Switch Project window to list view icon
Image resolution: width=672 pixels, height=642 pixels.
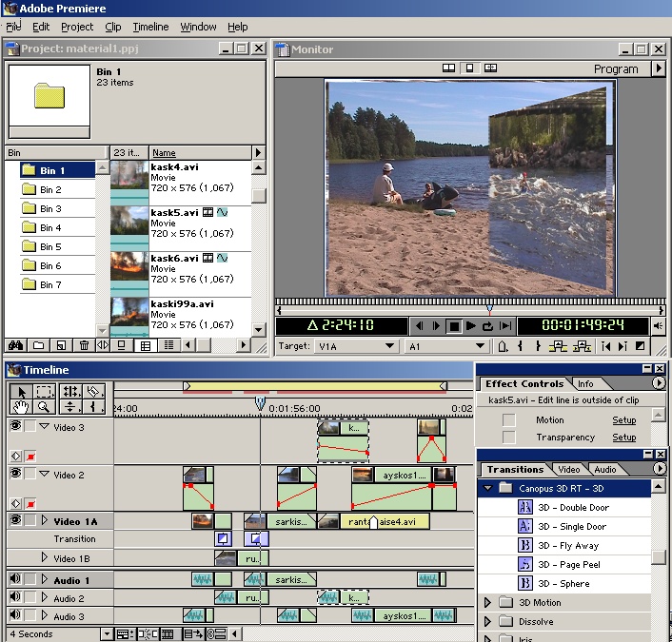pos(168,345)
